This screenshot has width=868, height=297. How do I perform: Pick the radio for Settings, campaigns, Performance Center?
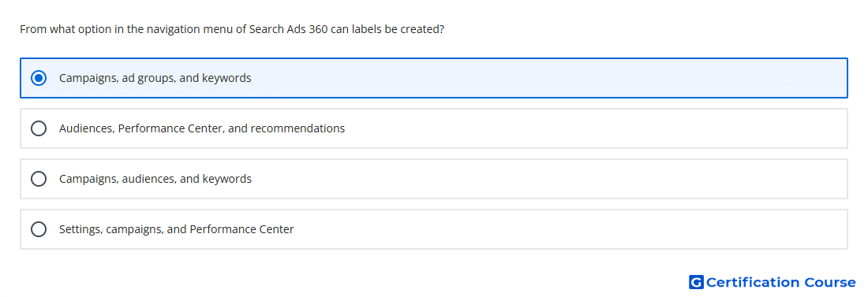tap(39, 229)
